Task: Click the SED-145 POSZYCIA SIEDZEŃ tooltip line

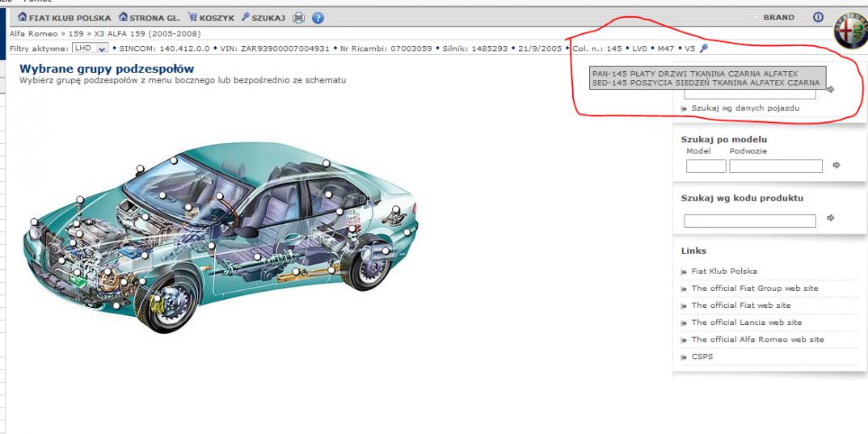Action: [706, 83]
